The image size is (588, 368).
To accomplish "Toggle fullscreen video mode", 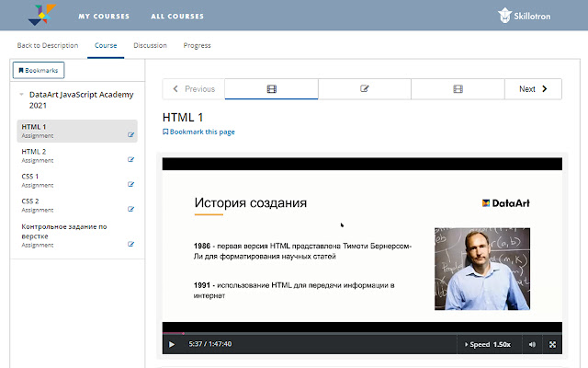I will (x=552, y=345).
